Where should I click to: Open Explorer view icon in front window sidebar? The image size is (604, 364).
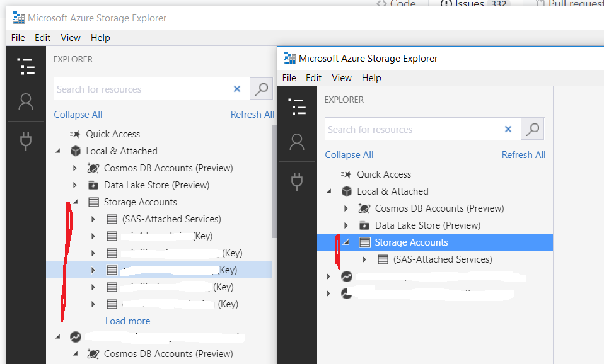(297, 106)
